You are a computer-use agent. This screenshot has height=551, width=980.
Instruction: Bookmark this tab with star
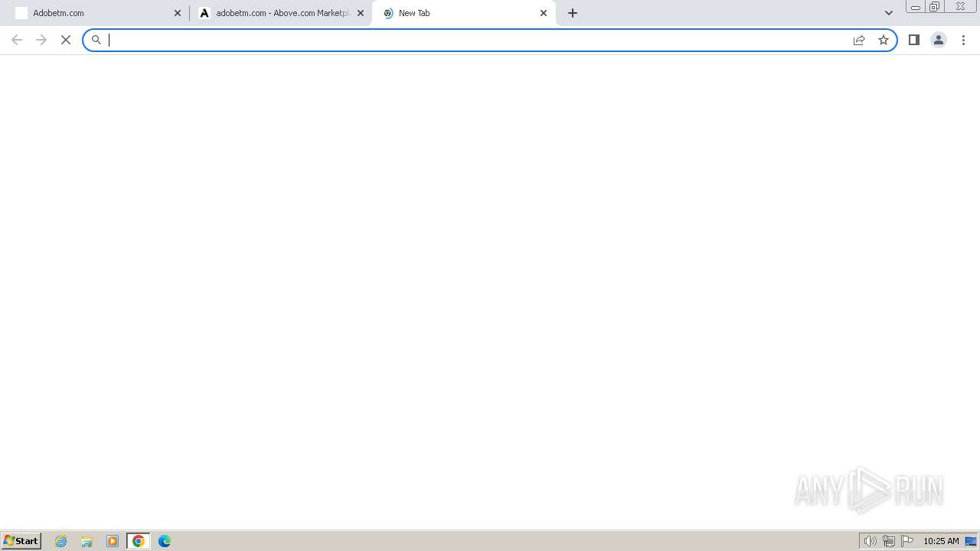tap(884, 40)
